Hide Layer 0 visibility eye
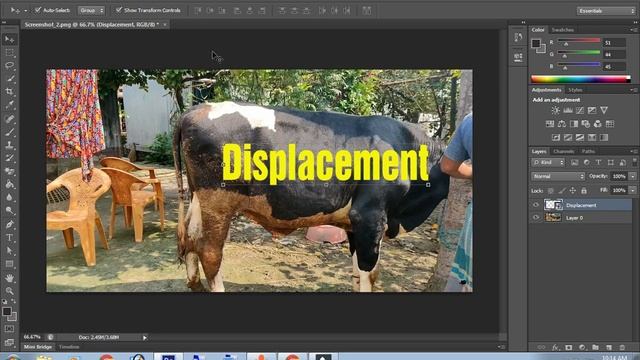This screenshot has width=640, height=360. point(536,218)
